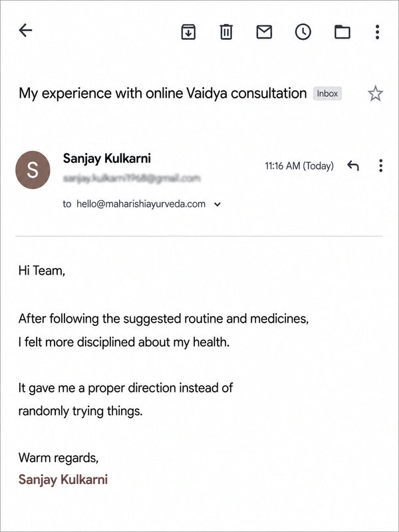Star this email conversation
The width and height of the screenshot is (399, 532).
(375, 94)
